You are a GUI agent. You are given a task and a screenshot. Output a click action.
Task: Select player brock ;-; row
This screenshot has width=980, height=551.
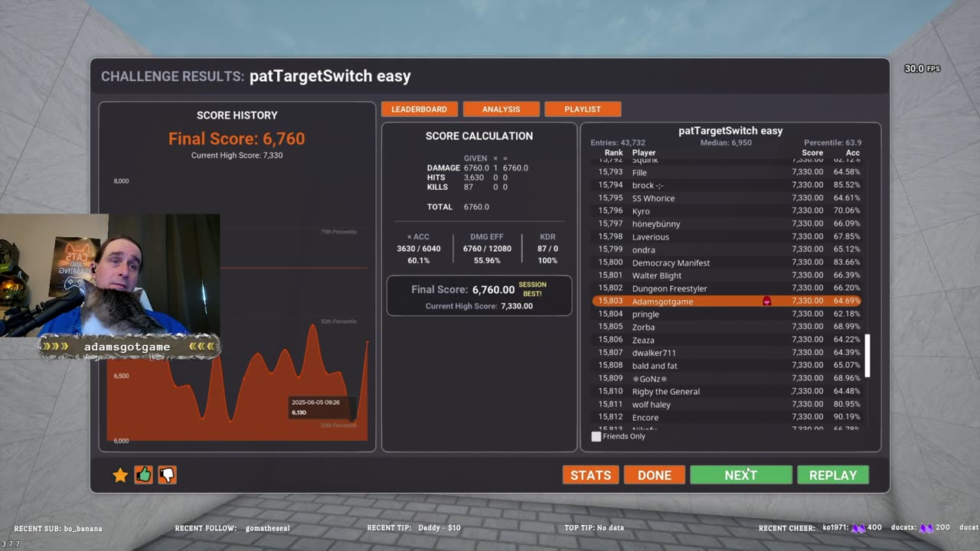click(x=727, y=185)
